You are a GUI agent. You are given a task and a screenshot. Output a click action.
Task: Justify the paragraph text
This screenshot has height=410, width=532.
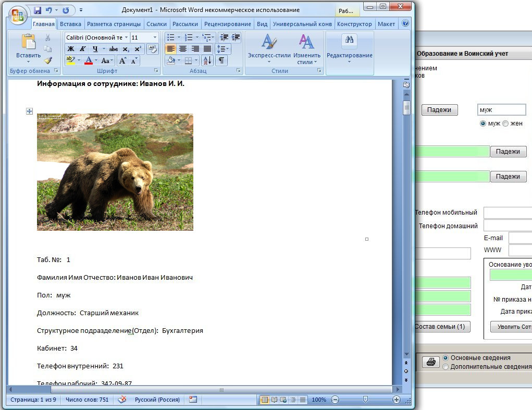(x=207, y=49)
